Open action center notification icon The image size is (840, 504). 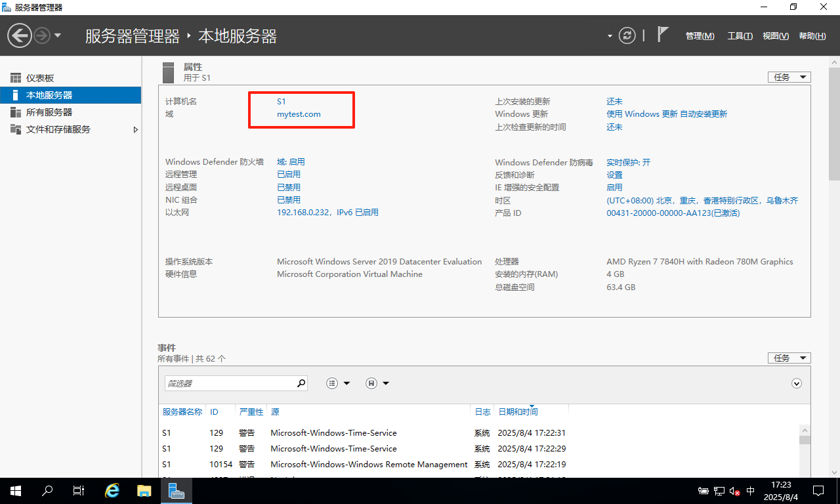click(818, 491)
